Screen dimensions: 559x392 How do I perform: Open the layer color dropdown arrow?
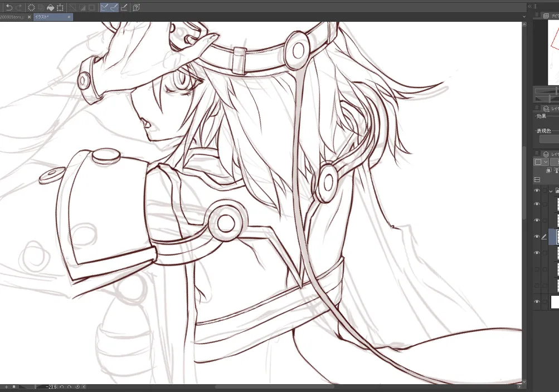click(546, 163)
